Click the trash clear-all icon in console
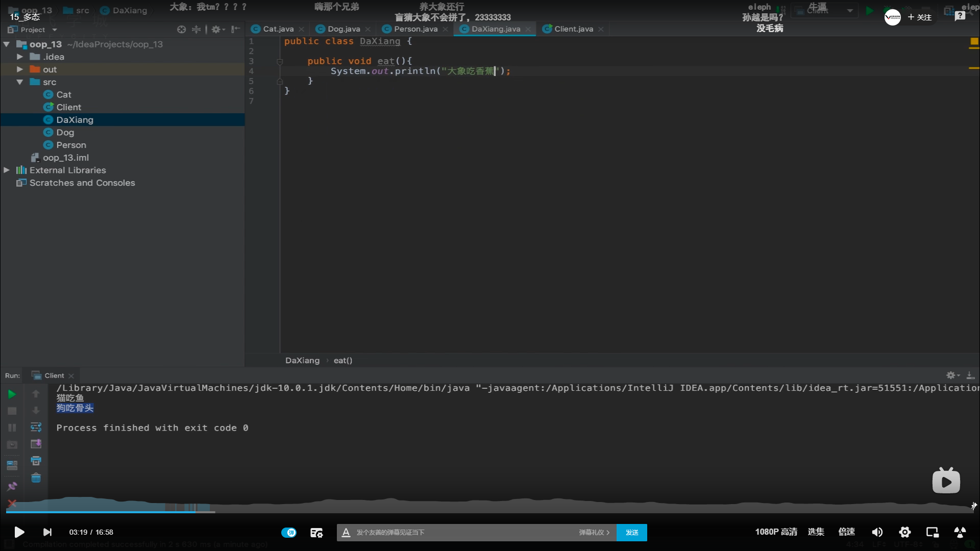This screenshot has height=551, width=980. coord(36,478)
